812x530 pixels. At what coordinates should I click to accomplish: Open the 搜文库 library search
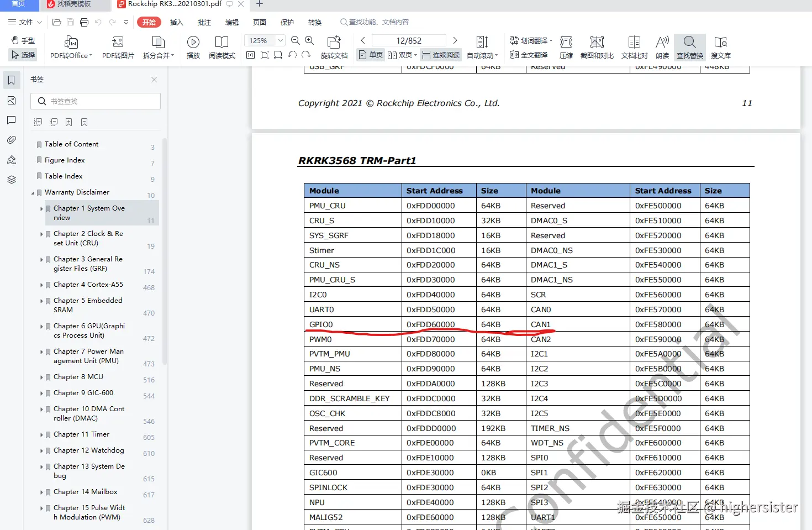click(721, 47)
